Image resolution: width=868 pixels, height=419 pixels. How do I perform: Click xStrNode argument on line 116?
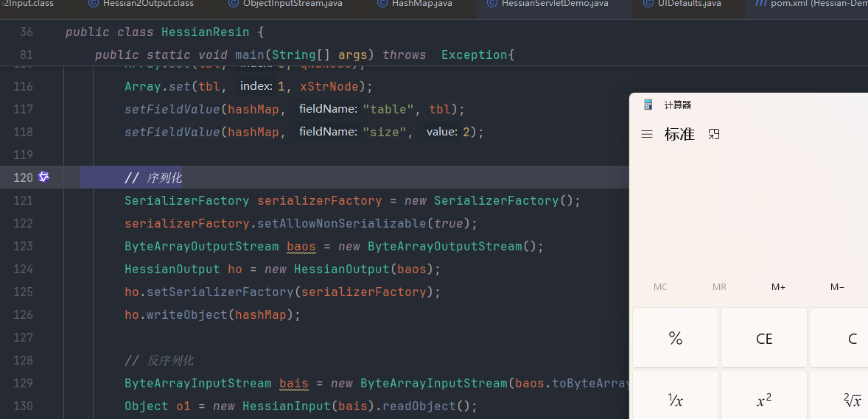[329, 86]
